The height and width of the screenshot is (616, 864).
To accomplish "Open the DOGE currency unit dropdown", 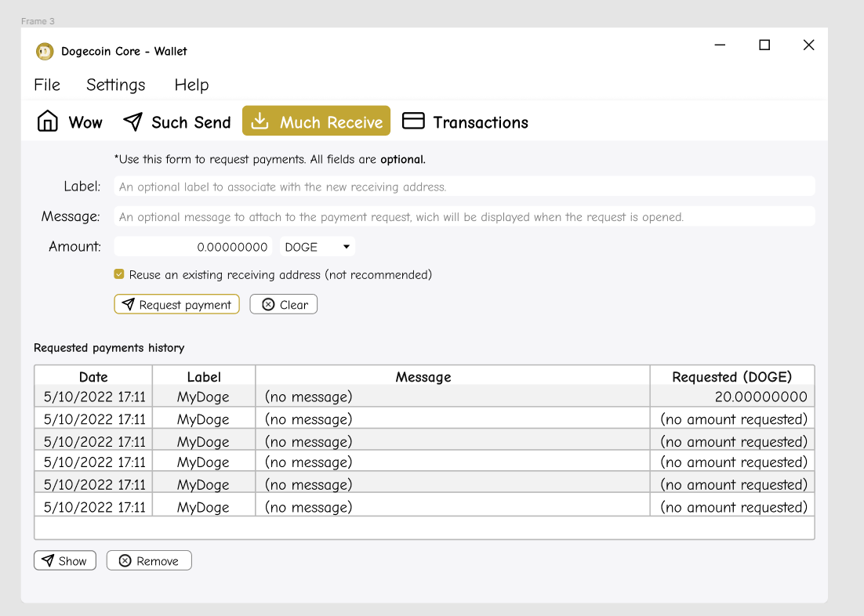I will click(318, 246).
